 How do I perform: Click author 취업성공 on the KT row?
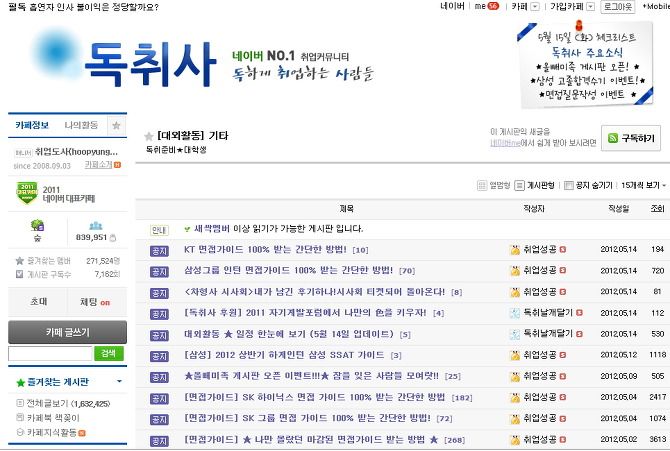click(540, 249)
